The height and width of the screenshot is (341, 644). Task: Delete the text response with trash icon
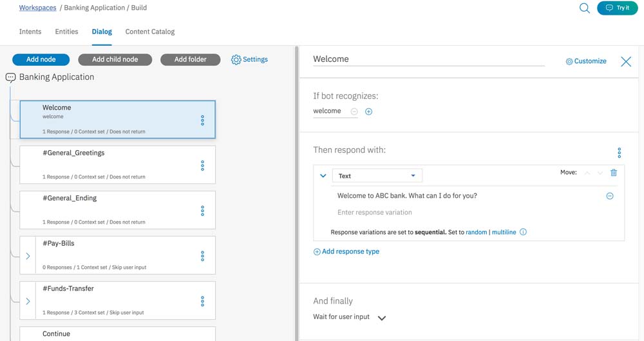point(614,173)
